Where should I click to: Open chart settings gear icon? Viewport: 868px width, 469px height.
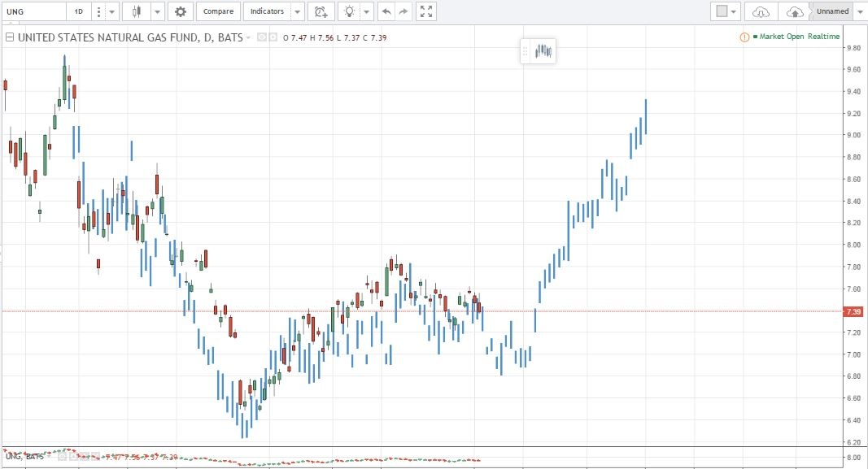pos(181,11)
